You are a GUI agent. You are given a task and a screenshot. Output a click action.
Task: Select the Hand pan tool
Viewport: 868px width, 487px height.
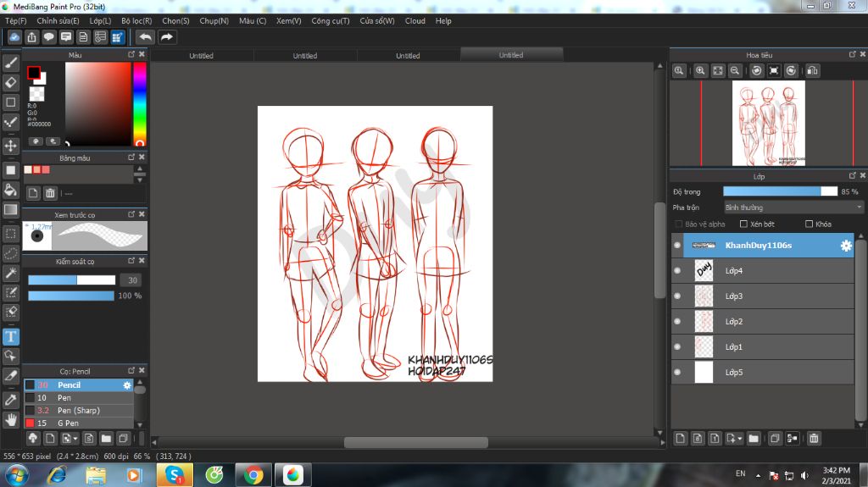tap(10, 419)
